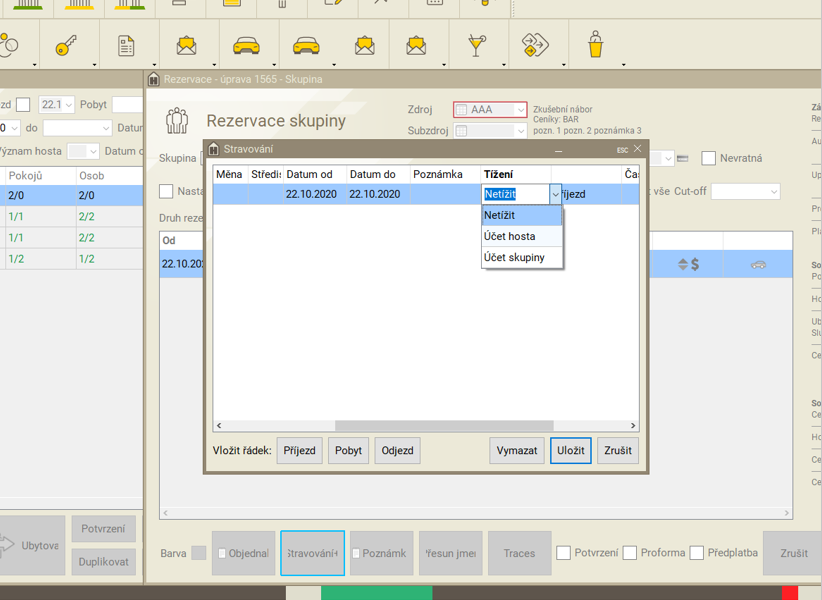Click the waiter figure toolbar icon

click(x=596, y=46)
